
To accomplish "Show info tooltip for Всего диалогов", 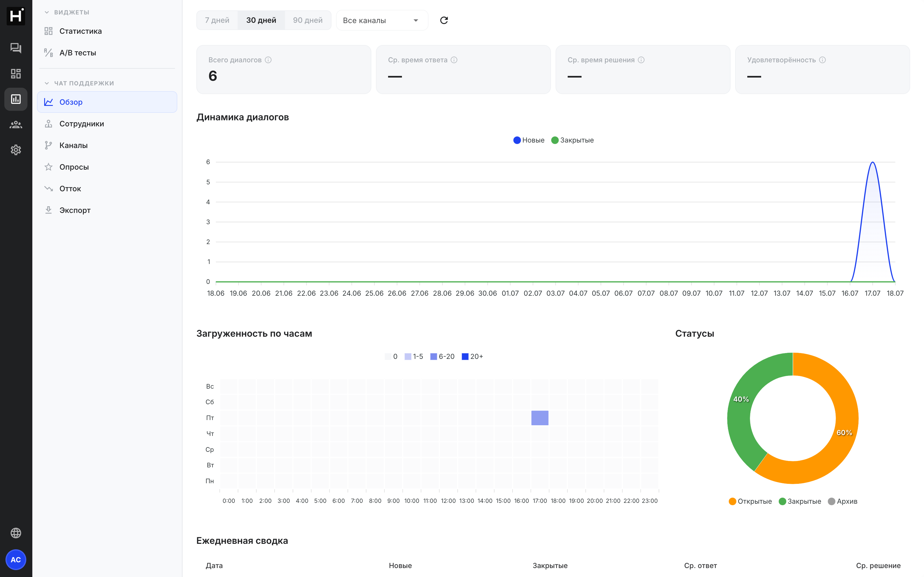I will [268, 60].
